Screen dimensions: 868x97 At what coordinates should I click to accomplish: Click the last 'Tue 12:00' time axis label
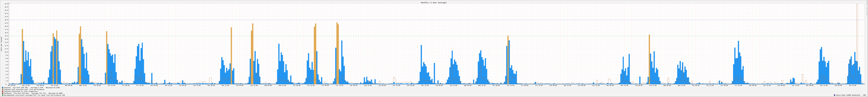[853, 85]
